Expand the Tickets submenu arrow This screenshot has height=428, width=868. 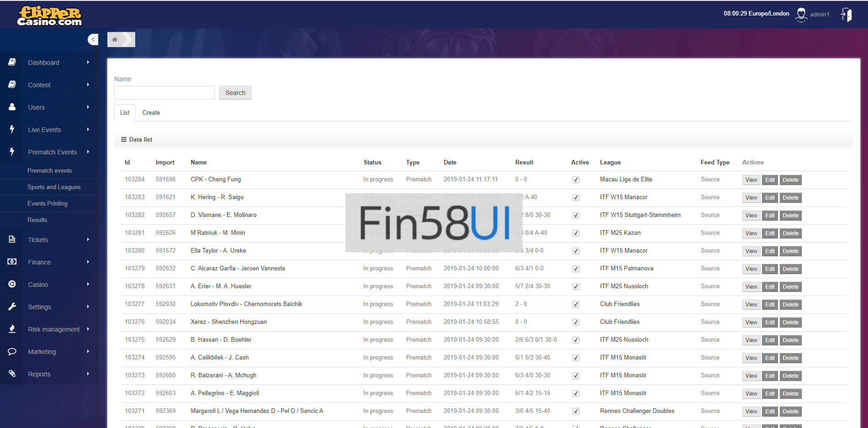click(x=88, y=240)
